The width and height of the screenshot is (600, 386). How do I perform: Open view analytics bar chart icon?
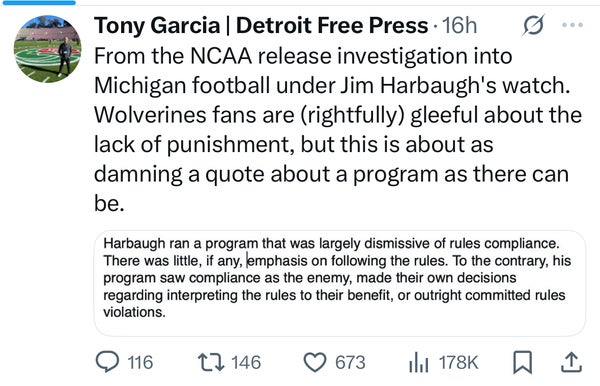click(x=418, y=362)
